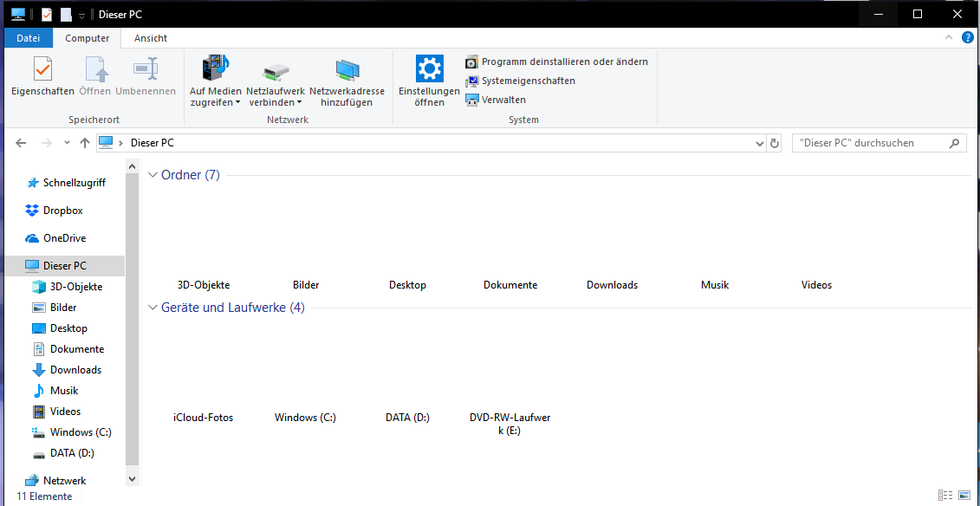Click the Programm deinstallieren oder ändern icon
980x506 pixels.
click(472, 62)
